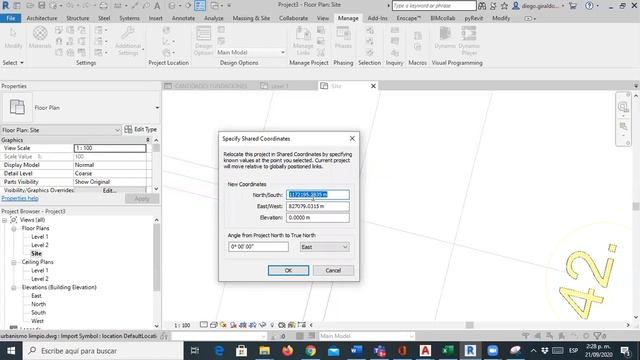Collapse the Views (all) tree node
Viewport: 640px width, 360px height.
(x=4, y=220)
